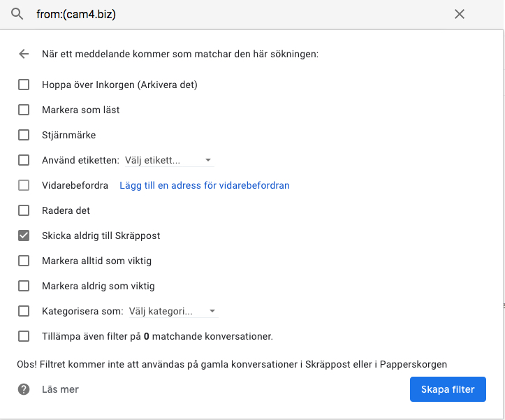Check the 'Markera som läst' option
Image resolution: width=505 pixels, height=420 pixels.
24,110
